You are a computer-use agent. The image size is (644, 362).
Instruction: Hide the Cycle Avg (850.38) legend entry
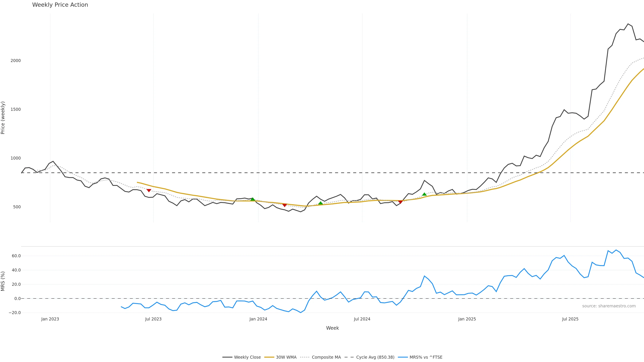click(375, 357)
